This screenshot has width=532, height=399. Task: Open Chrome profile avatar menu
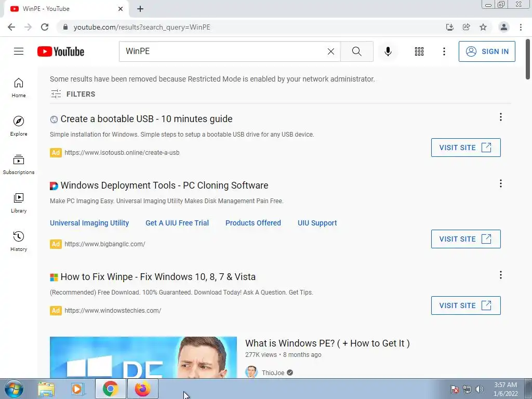coord(504,27)
